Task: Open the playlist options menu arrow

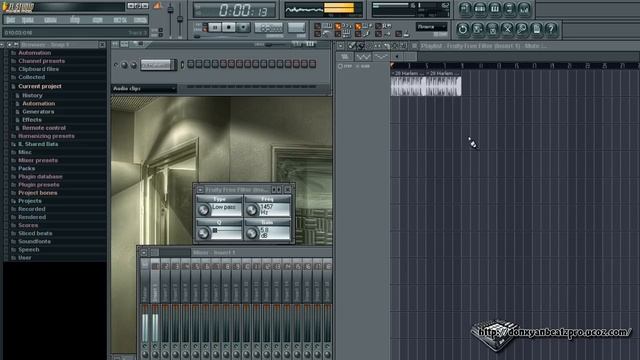Action: pyautogui.click(x=341, y=46)
